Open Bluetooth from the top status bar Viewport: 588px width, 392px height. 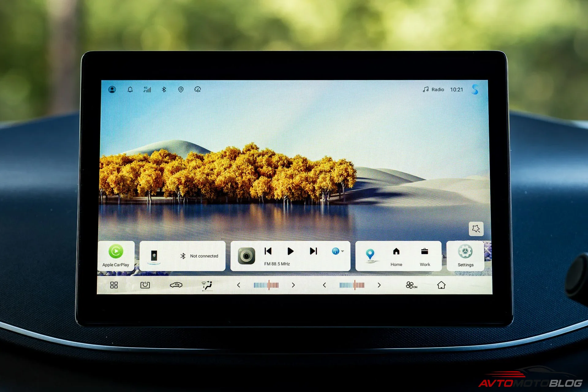point(164,89)
